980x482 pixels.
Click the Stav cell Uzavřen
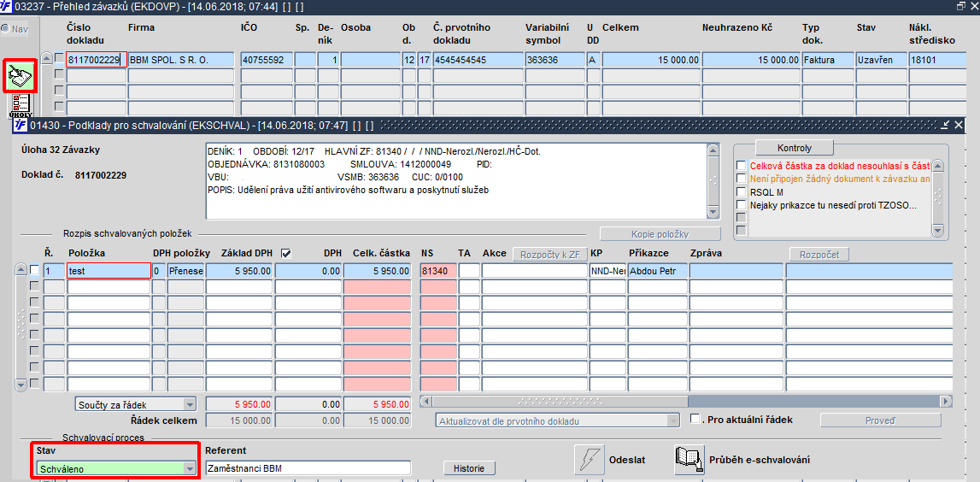click(881, 60)
